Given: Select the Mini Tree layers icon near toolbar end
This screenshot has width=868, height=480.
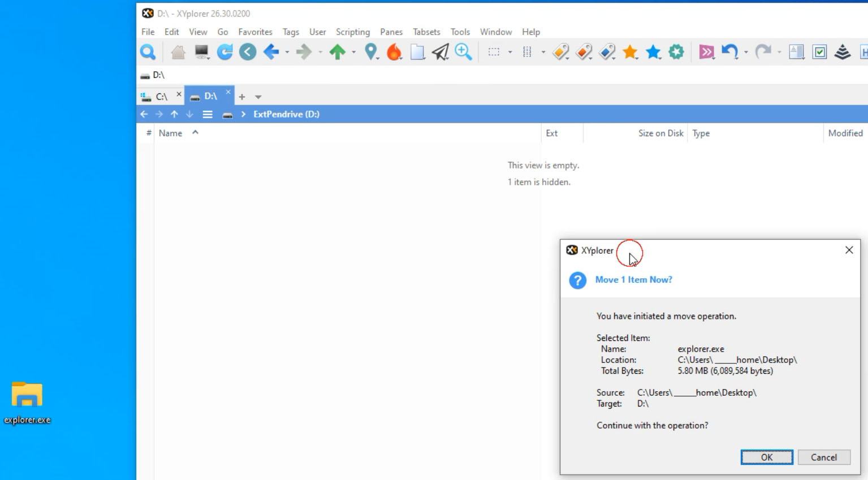Looking at the screenshot, I should pos(843,51).
